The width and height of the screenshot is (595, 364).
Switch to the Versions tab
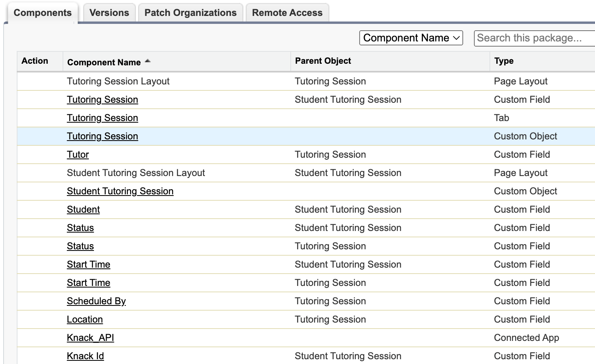[x=109, y=13]
